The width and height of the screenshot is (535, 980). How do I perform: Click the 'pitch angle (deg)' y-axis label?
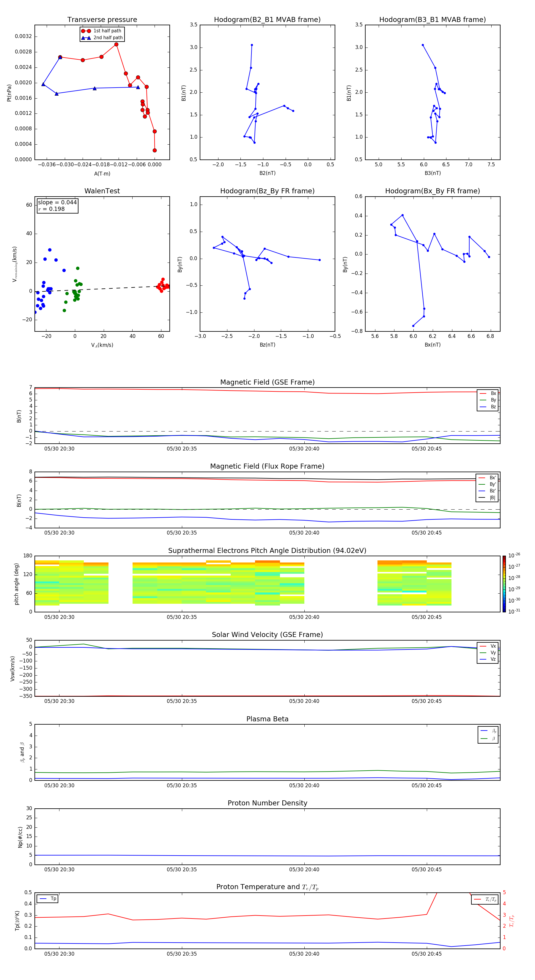pos(16,584)
